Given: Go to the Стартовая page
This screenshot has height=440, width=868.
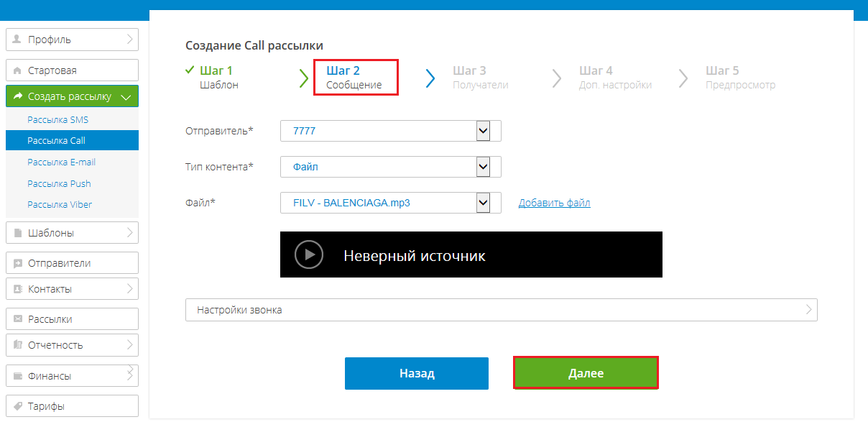Looking at the screenshot, I should click(72, 70).
